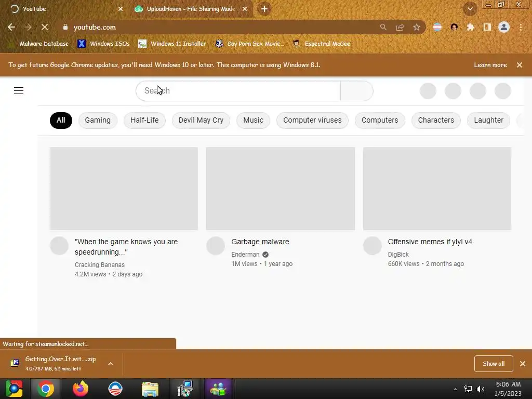The width and height of the screenshot is (532, 399).
Task: Open the Chrome three-dot menu
Action: [521, 27]
